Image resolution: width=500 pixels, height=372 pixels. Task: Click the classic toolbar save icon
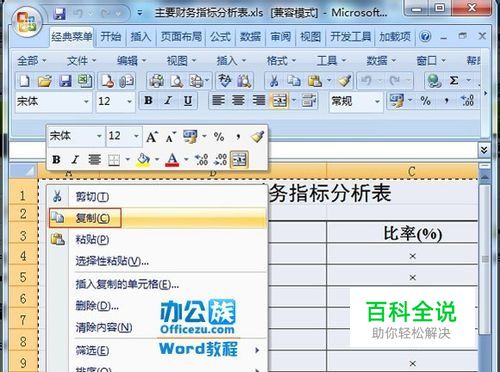point(65,81)
